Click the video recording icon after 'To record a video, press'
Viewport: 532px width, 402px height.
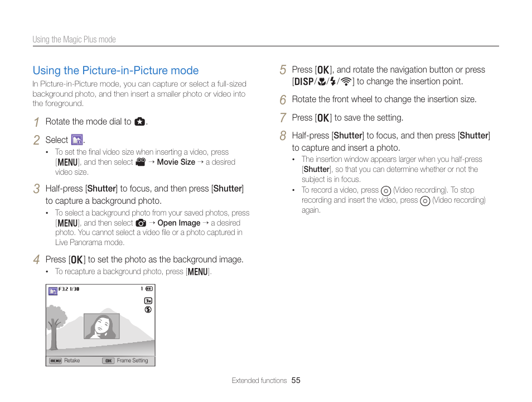(386, 190)
